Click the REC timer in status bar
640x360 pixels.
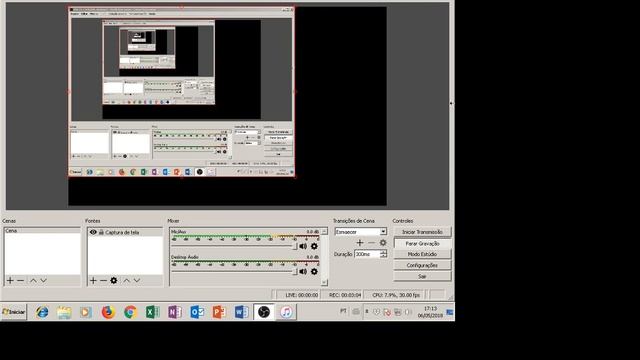(345, 295)
